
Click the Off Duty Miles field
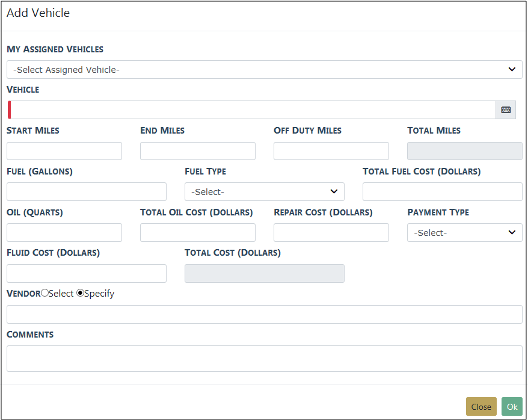coord(331,151)
